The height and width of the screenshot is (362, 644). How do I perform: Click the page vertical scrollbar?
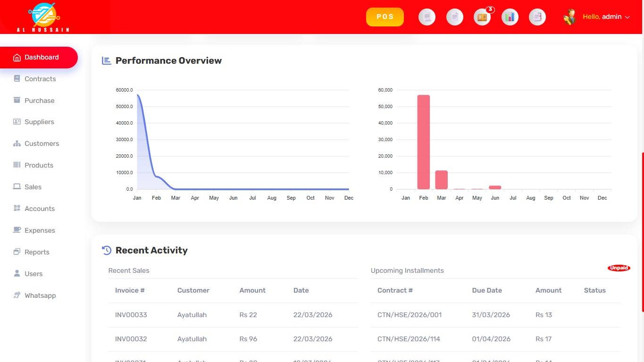click(642, 231)
